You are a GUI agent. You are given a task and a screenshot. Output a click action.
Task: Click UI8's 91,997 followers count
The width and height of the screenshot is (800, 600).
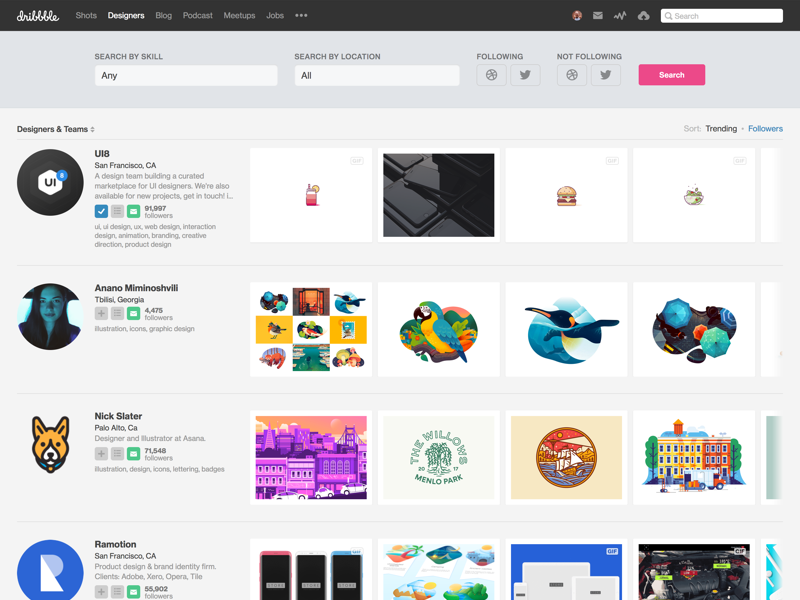pos(159,212)
